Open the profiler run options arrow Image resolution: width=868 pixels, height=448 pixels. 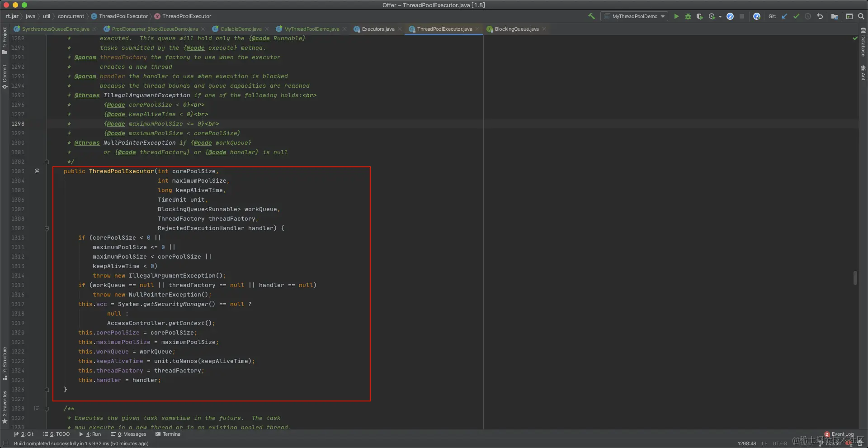[720, 17]
